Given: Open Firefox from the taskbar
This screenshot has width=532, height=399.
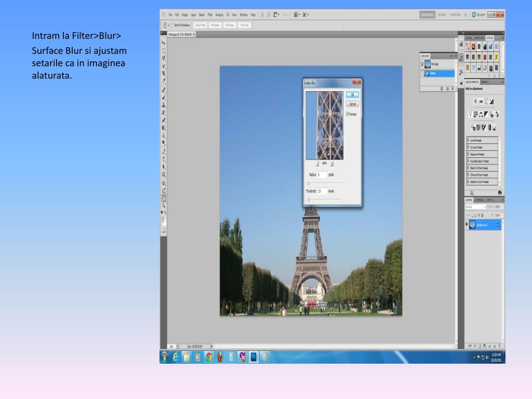Looking at the screenshot, I should [220, 357].
